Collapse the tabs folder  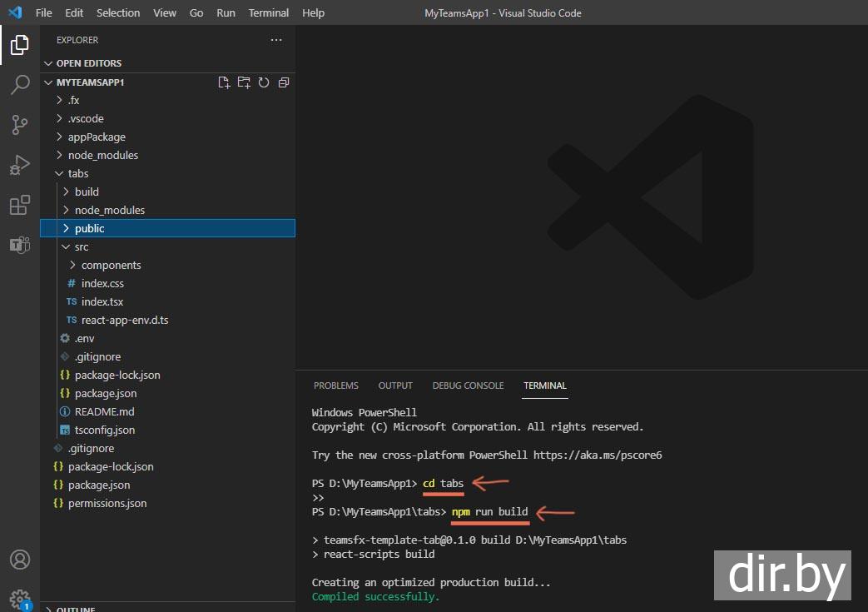[78, 173]
